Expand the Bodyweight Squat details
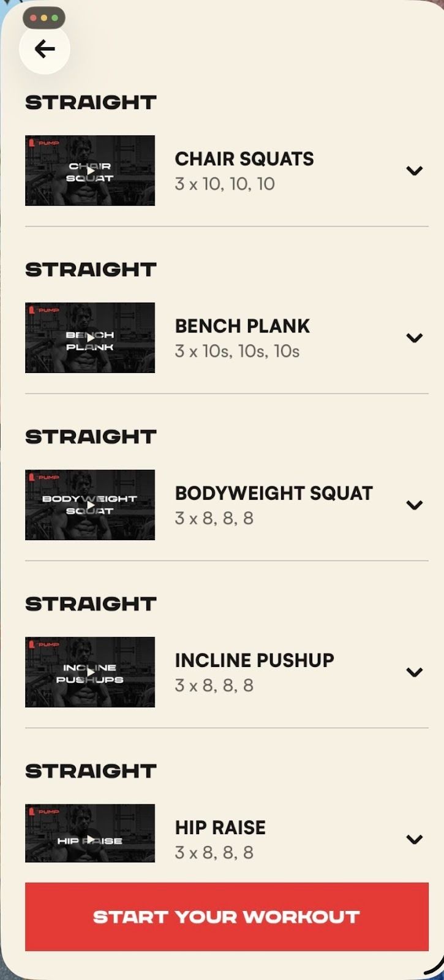Image resolution: width=444 pixels, height=980 pixels. (415, 505)
